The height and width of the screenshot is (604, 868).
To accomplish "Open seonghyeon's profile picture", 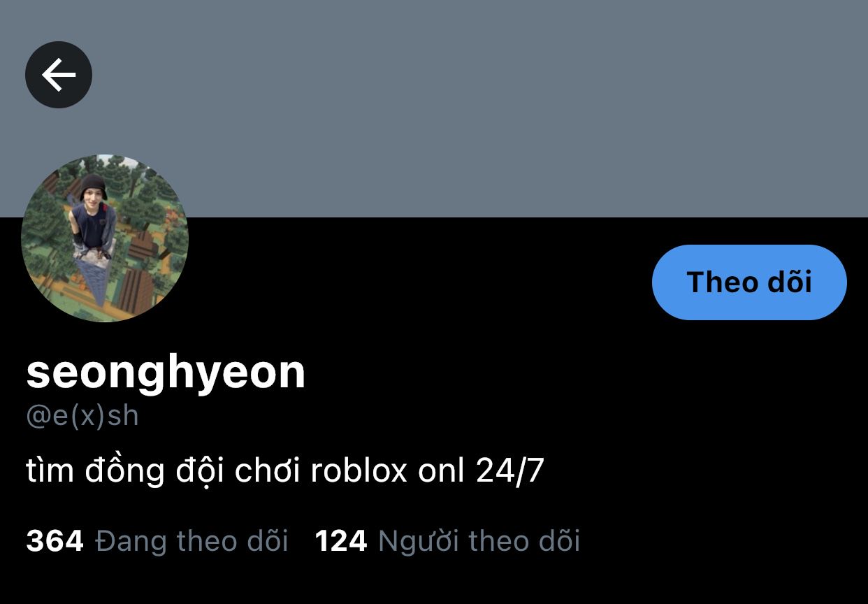I will (105, 238).
